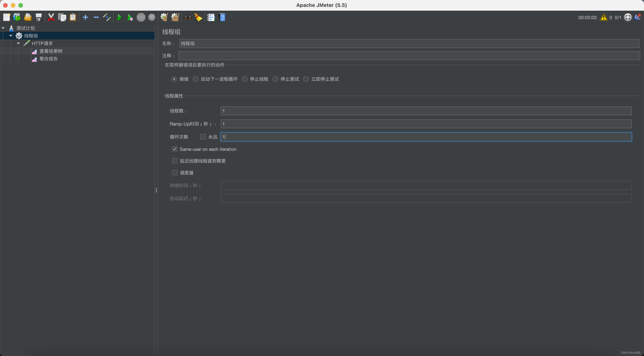Select 查看结果树 in the tree
The height and width of the screenshot is (356, 644).
click(x=51, y=51)
